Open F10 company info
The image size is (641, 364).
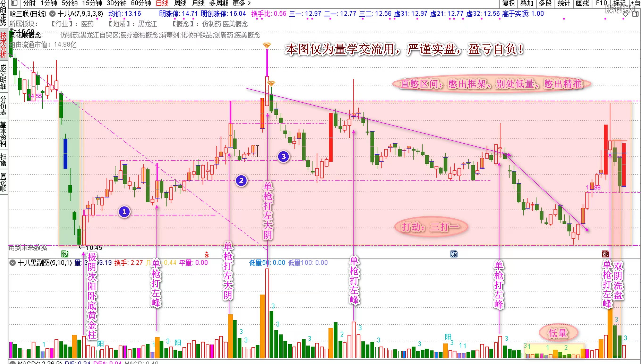tap(601, 3)
